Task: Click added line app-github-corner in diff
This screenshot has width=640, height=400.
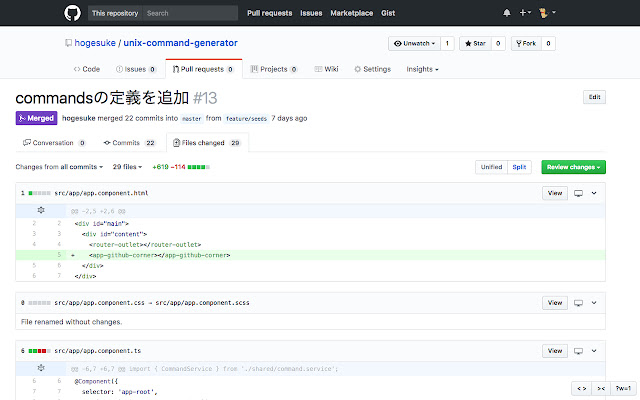Action: (x=310, y=255)
